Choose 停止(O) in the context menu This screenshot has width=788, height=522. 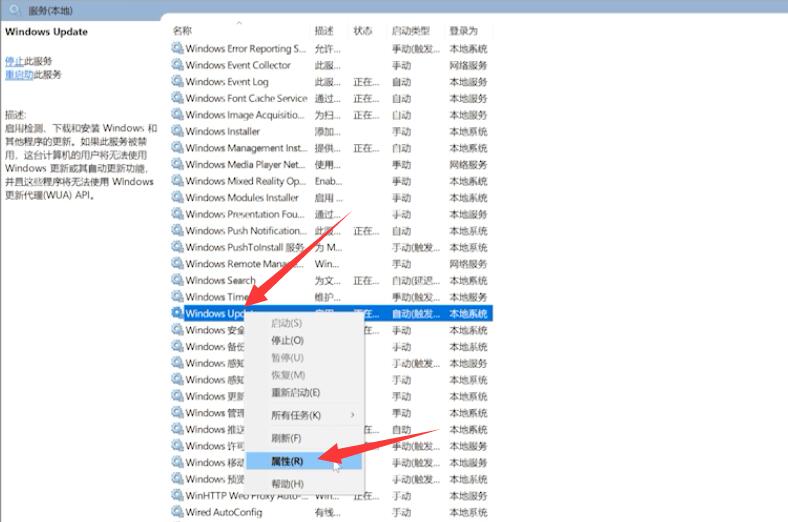(287, 340)
